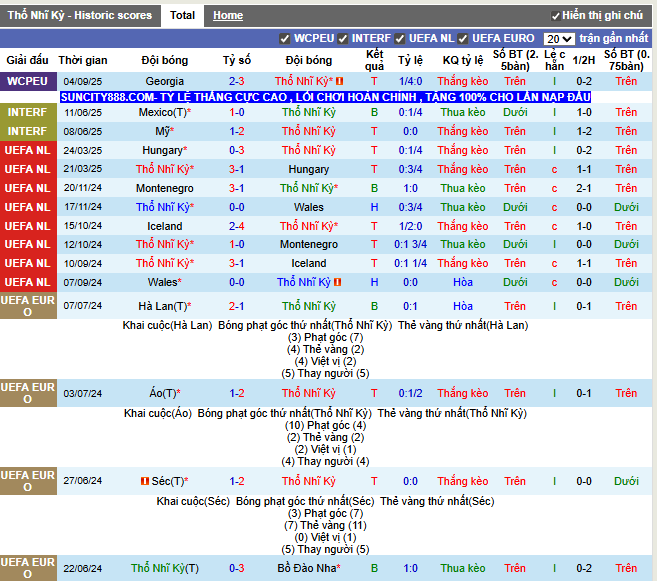The width and height of the screenshot is (657, 581).
Task: Click the red card icon beside Georgia's opponent Thổ Nhĩ Kỳ
Action: (x=340, y=81)
